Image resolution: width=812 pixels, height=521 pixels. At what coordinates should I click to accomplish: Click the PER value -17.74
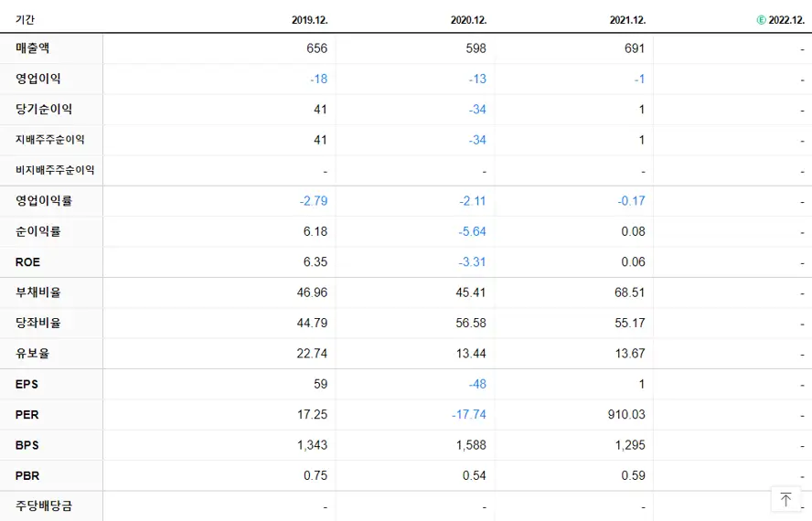click(469, 415)
